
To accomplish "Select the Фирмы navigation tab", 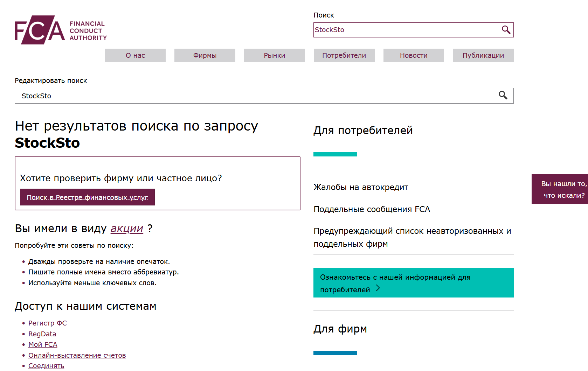I will pyautogui.click(x=205, y=55).
